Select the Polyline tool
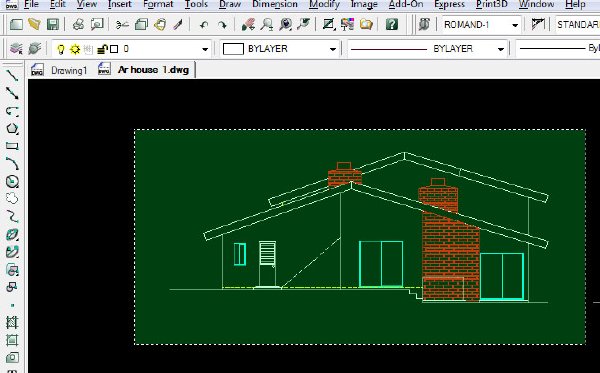The height and width of the screenshot is (373, 600). (12, 111)
